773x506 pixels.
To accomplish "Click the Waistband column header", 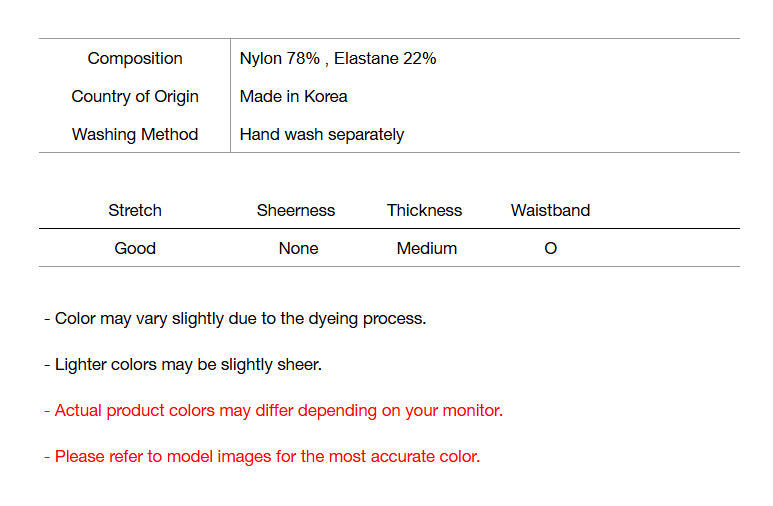I will click(x=550, y=210).
